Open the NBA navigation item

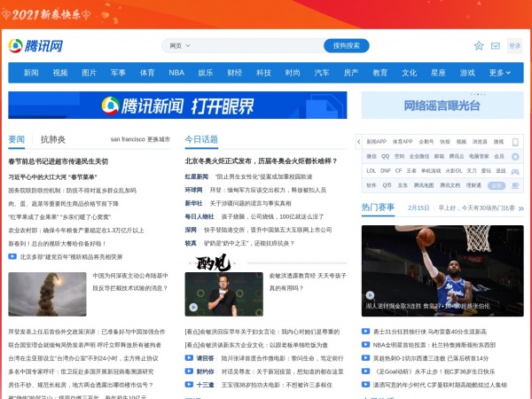pos(176,73)
